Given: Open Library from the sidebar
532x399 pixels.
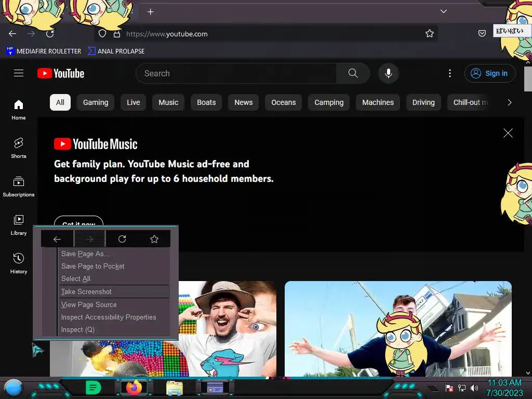Looking at the screenshot, I should coord(19,225).
